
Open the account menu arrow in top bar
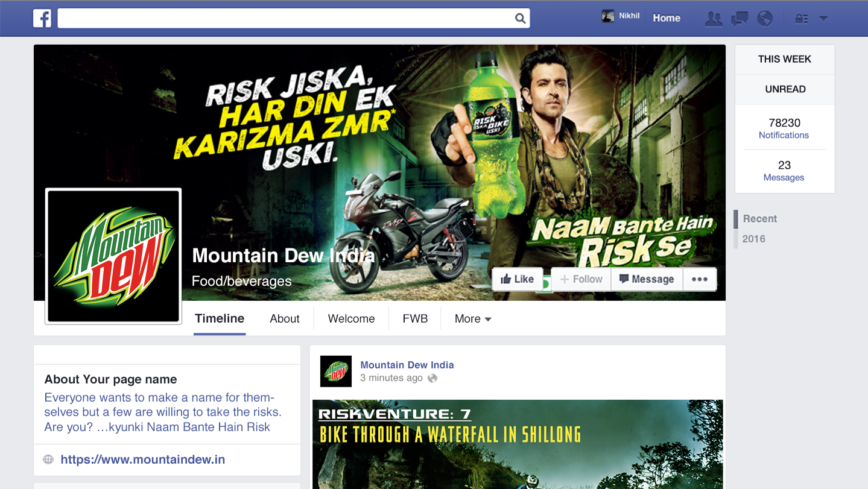click(823, 19)
